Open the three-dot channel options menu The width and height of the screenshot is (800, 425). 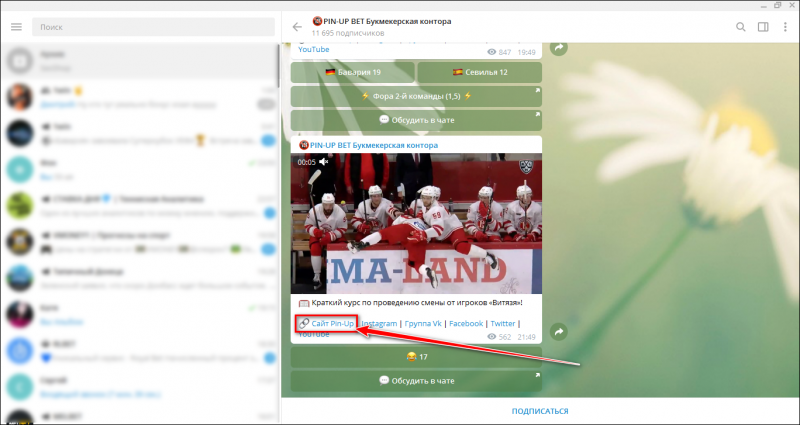pyautogui.click(x=785, y=27)
